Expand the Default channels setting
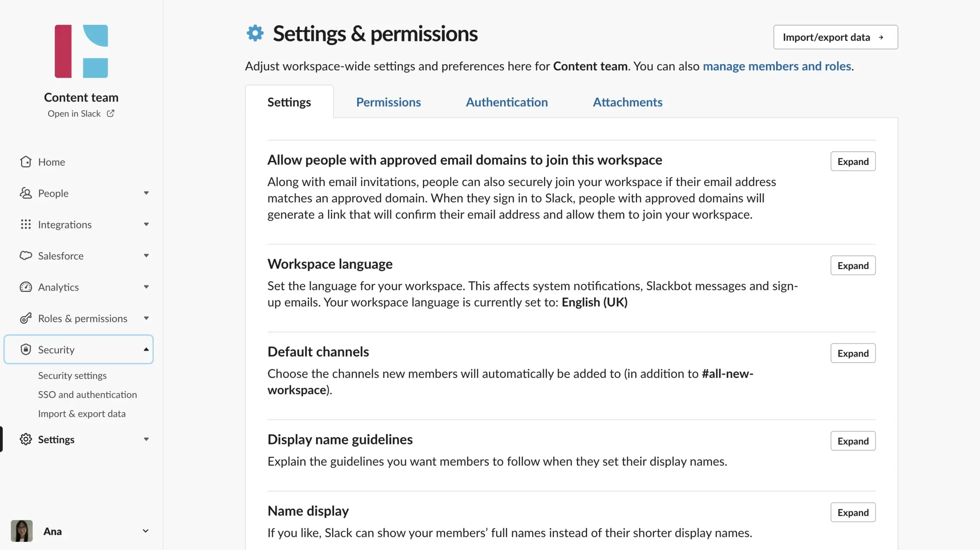This screenshot has height=550, width=980. point(853,353)
